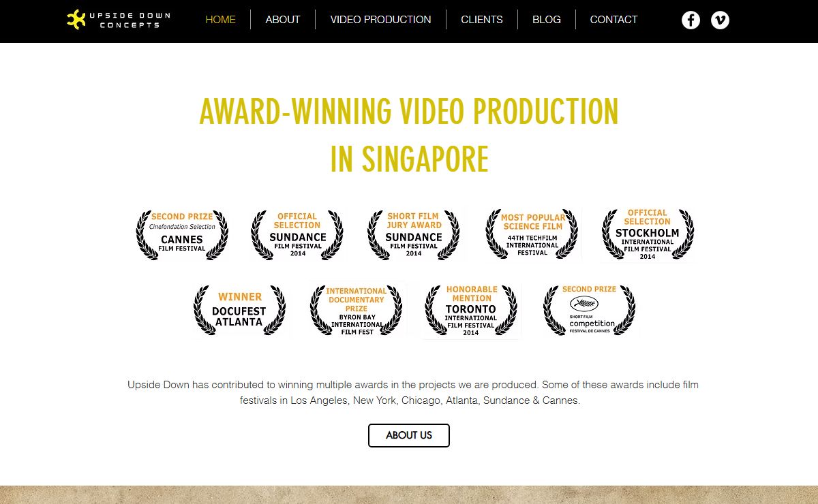This screenshot has height=504, width=818.
Task: Click the 'Upside Down has contributed' paragraph
Action: [x=413, y=393]
